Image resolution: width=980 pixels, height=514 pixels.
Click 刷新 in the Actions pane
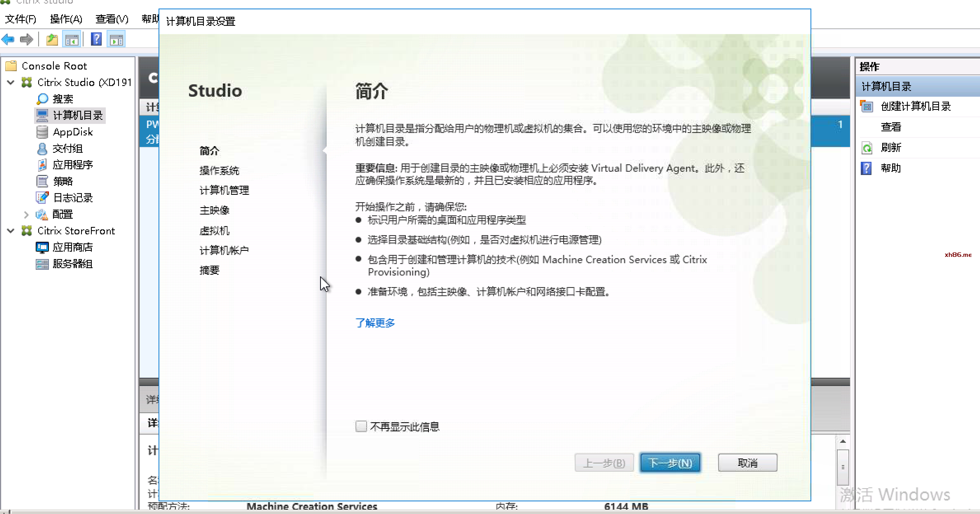891,148
